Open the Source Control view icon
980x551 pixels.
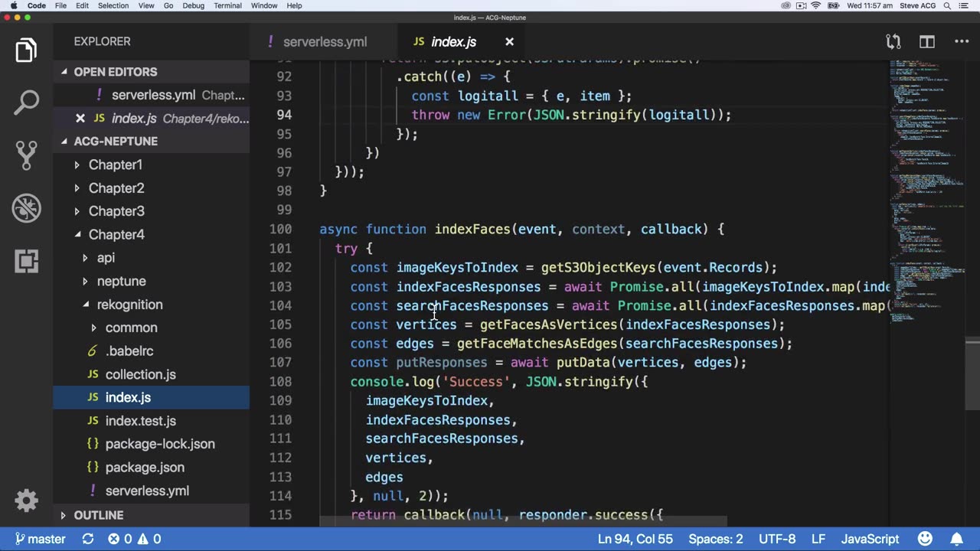point(26,155)
